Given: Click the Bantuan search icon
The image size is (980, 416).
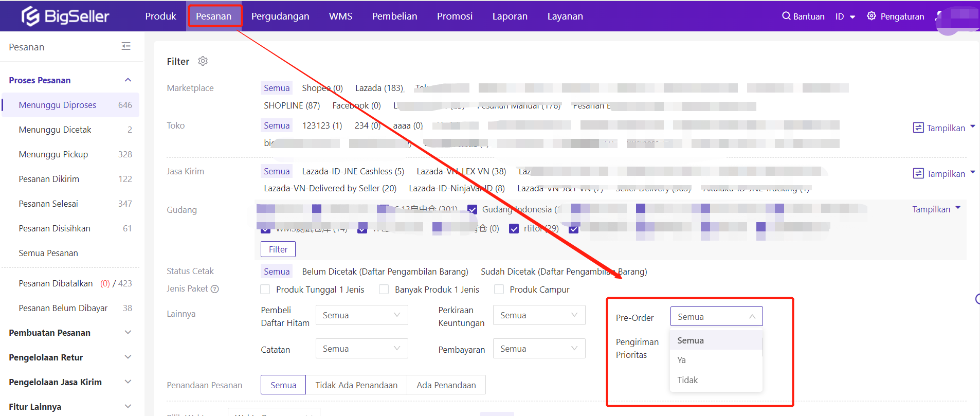Looking at the screenshot, I should click(x=786, y=16).
